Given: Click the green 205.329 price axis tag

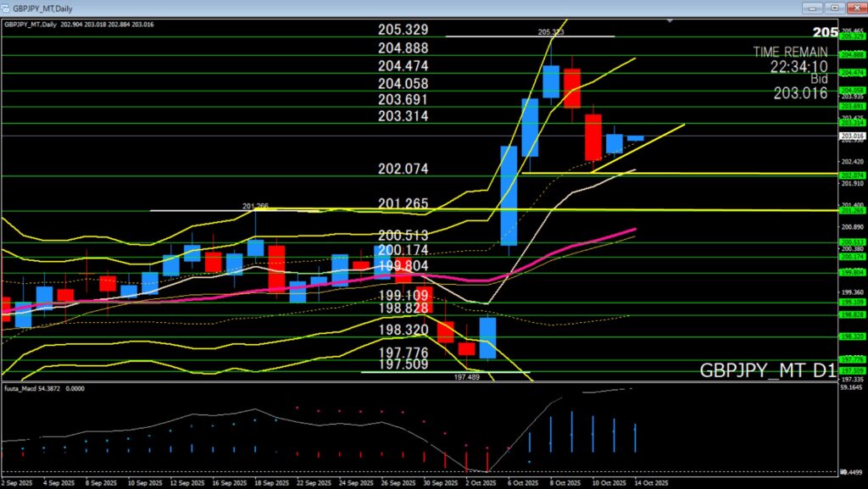Looking at the screenshot, I should coord(852,36).
